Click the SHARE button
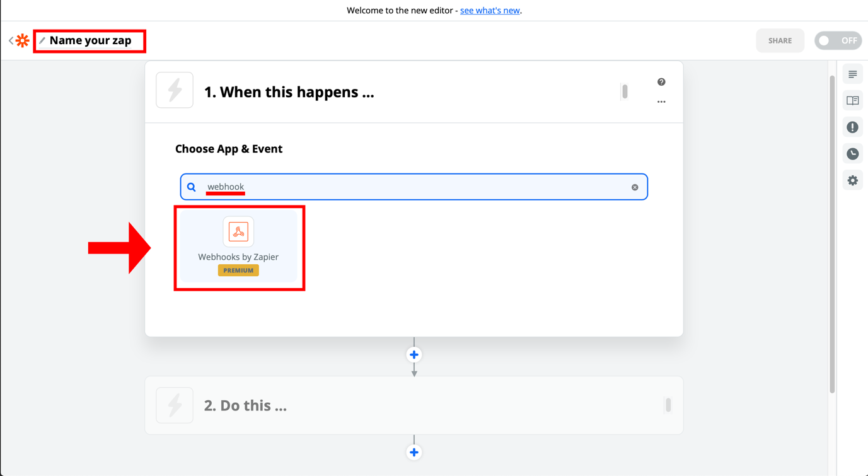Viewport: 868px width, 476px height. click(x=780, y=40)
